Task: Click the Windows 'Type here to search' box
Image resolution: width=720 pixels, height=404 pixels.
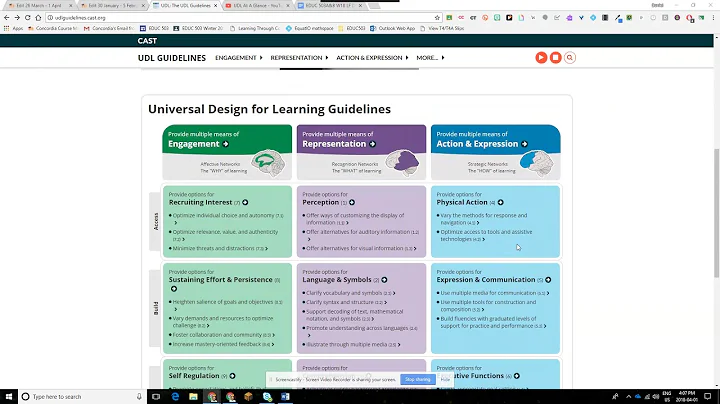Action: (83, 397)
